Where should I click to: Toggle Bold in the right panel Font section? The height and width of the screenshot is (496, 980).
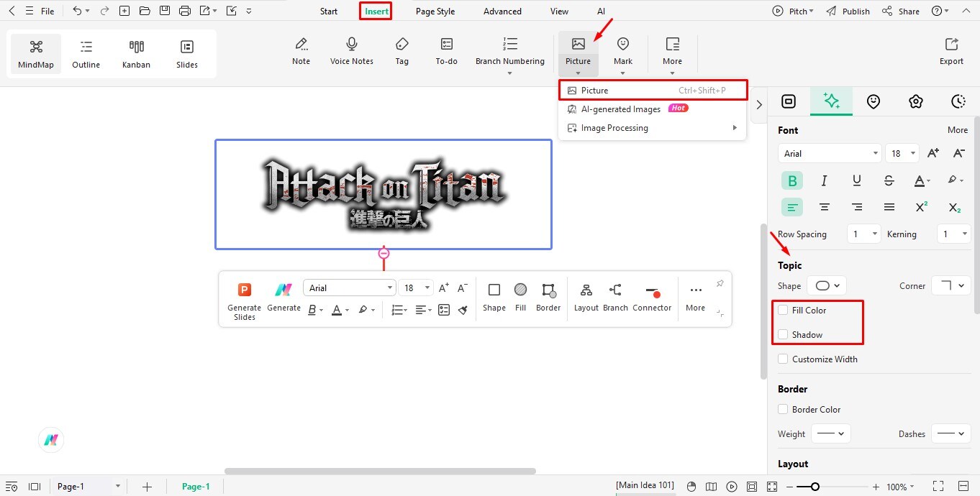792,180
